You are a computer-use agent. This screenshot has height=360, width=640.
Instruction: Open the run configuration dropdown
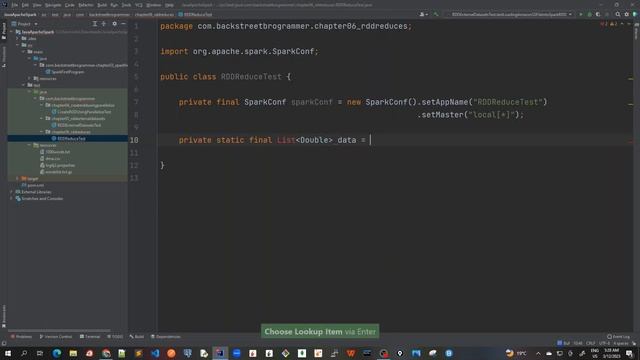coord(510,15)
